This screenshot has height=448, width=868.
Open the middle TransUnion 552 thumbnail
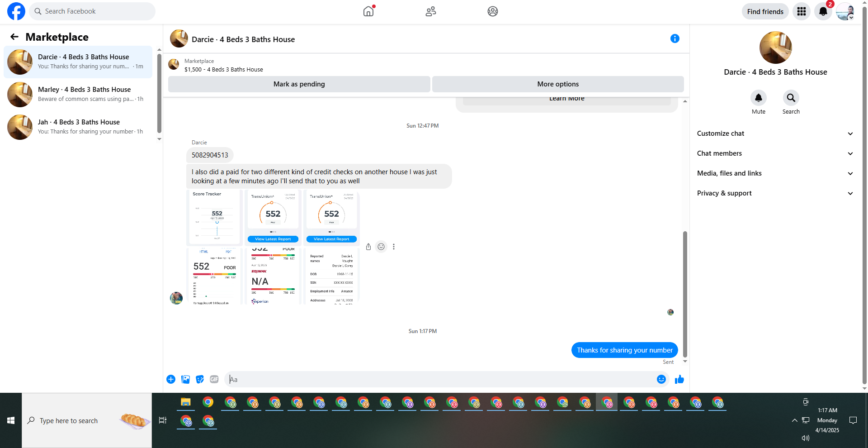tap(273, 217)
